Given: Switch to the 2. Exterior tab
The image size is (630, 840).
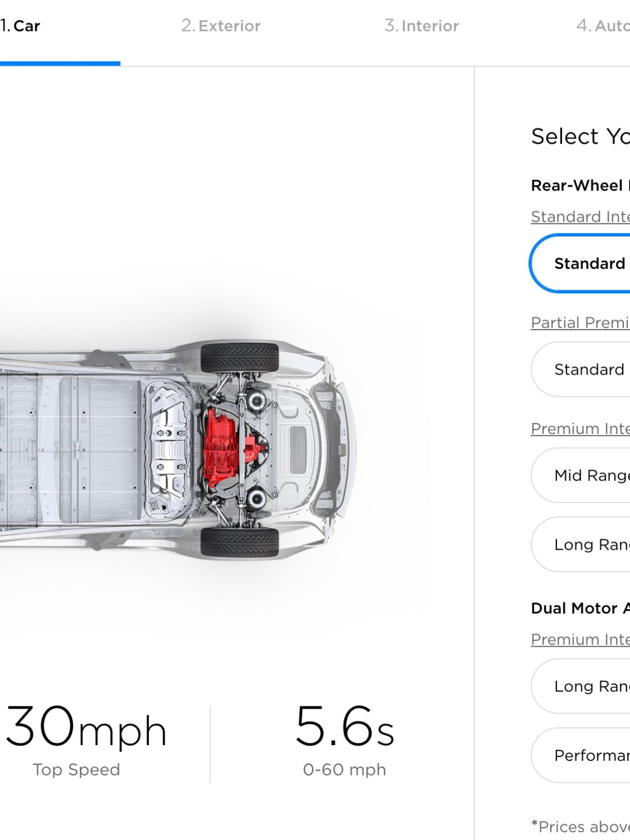Looking at the screenshot, I should coord(221,26).
